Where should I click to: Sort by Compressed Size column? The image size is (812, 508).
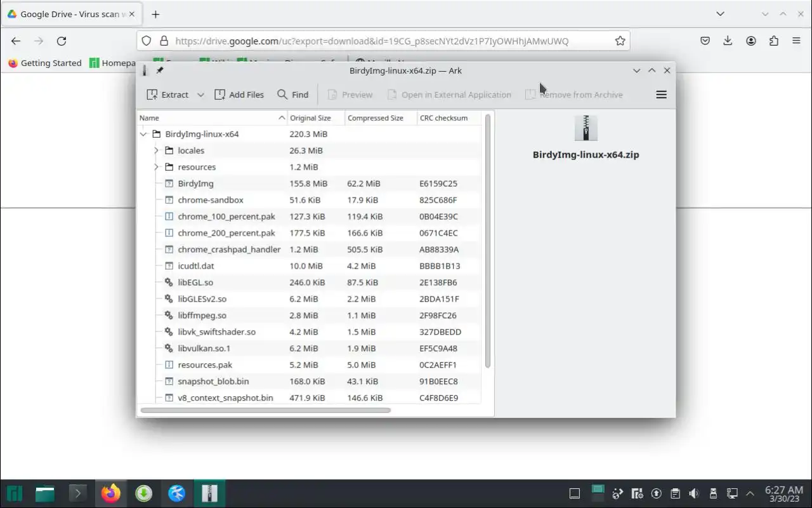381,117
